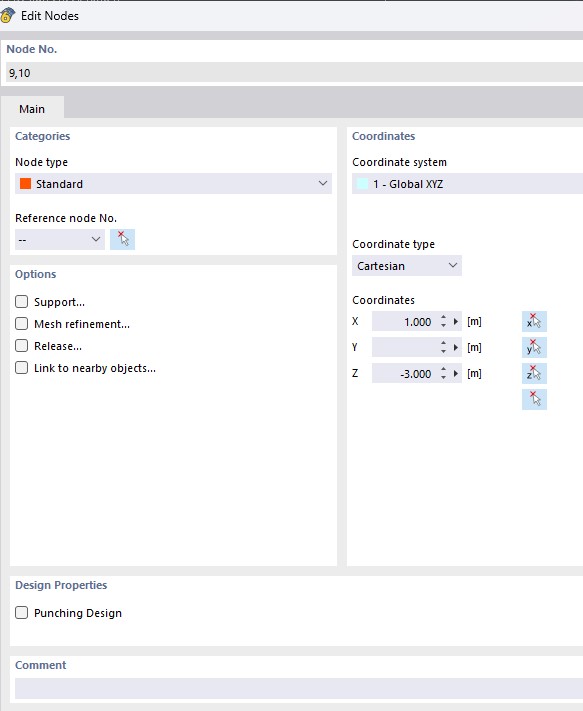The height and width of the screenshot is (711, 583).
Task: Open the Z coordinate arrow menu
Action: (x=456, y=374)
